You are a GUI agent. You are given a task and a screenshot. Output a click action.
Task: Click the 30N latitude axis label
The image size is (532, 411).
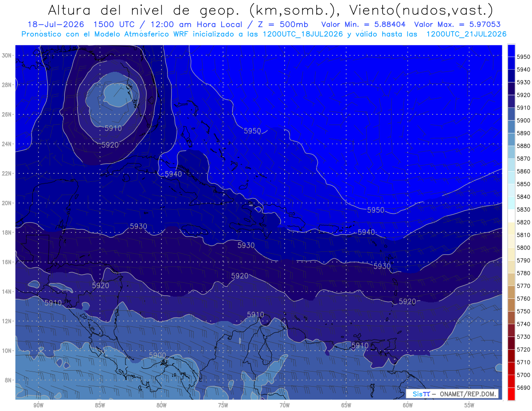pos(7,55)
